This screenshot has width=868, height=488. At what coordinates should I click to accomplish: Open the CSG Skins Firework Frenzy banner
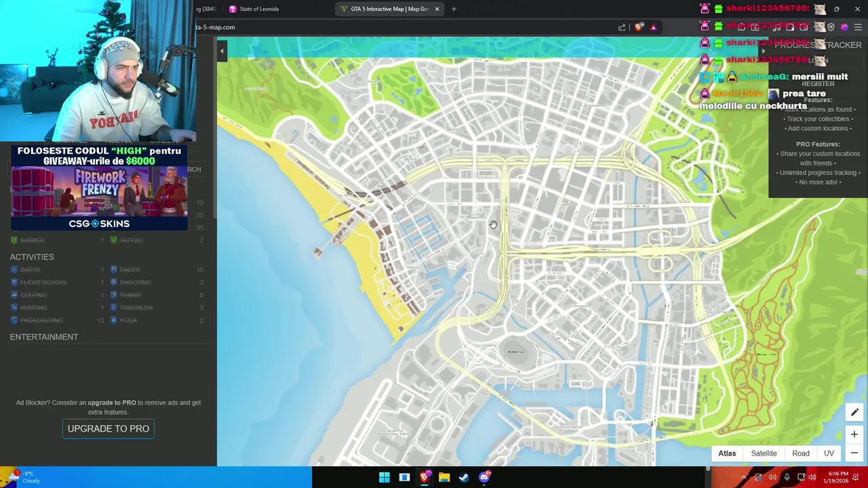[x=99, y=187]
